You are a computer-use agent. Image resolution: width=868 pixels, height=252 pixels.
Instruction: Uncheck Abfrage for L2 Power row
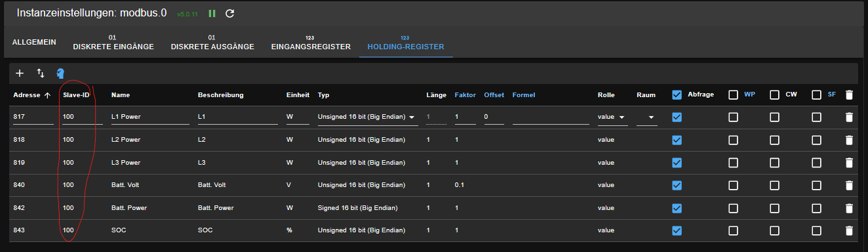point(677,140)
